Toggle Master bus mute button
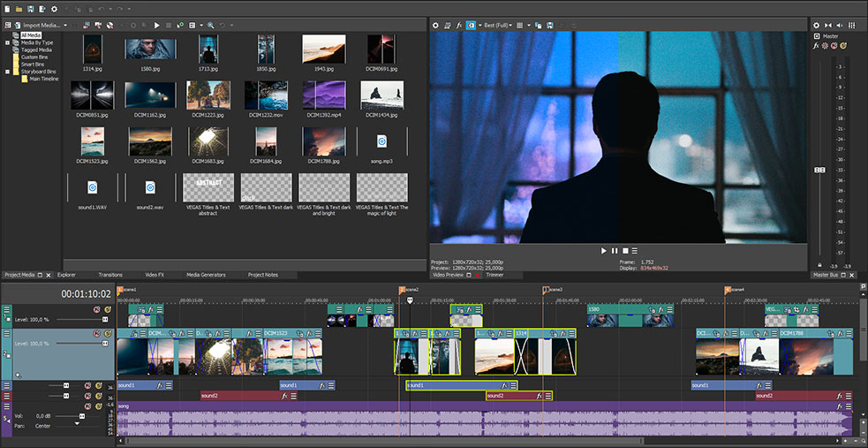 [834, 45]
